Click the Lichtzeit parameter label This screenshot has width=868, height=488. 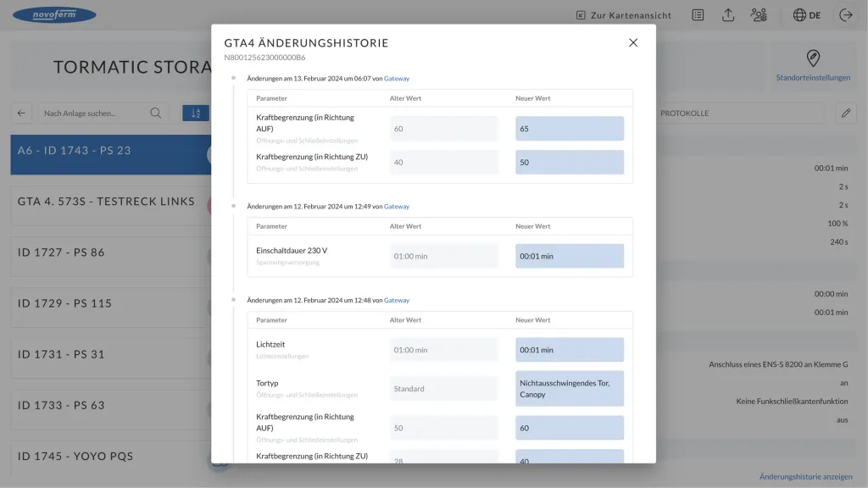[x=270, y=344]
